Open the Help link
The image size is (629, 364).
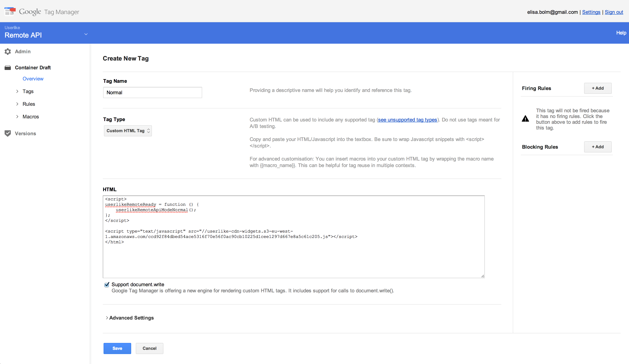[621, 33]
